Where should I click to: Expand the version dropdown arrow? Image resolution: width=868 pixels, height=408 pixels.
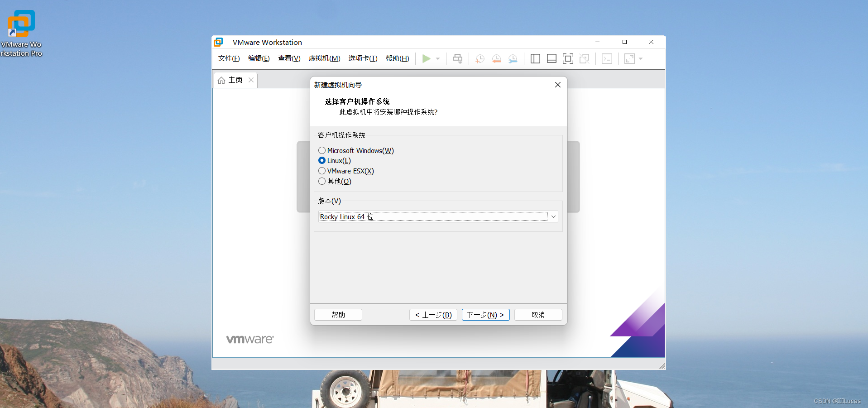pyautogui.click(x=553, y=216)
